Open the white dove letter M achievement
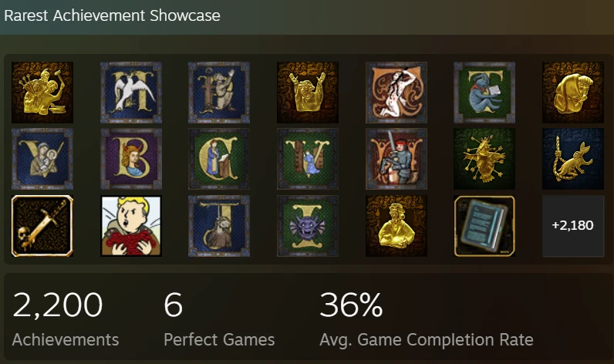Image resolution: width=614 pixels, height=364 pixels. pos(131,93)
